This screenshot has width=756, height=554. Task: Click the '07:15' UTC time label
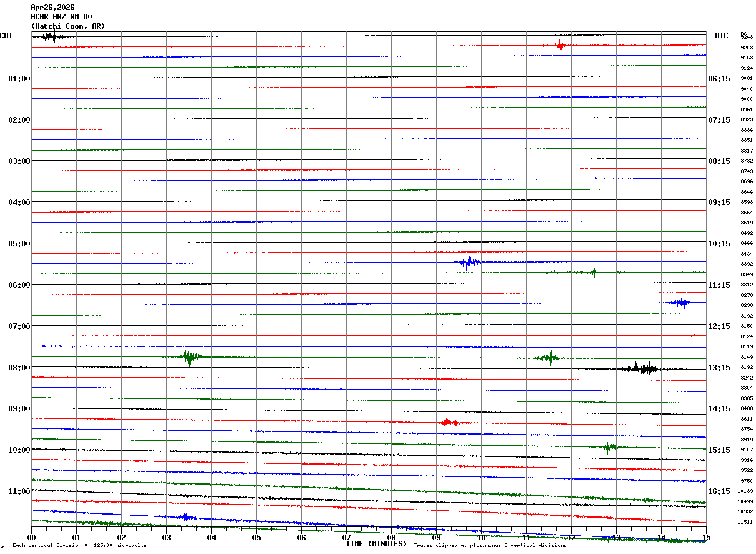pyautogui.click(x=719, y=120)
